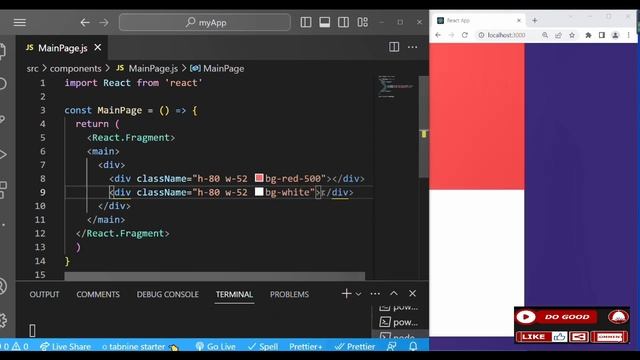Go forward in VS Code navigation history
This screenshot has width=640, height=360.
(104, 22)
